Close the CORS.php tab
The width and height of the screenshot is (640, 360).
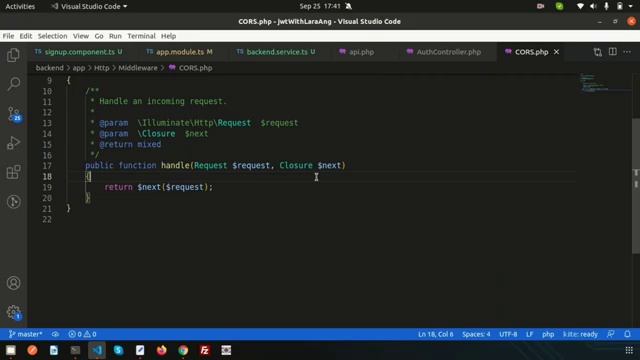(556, 52)
